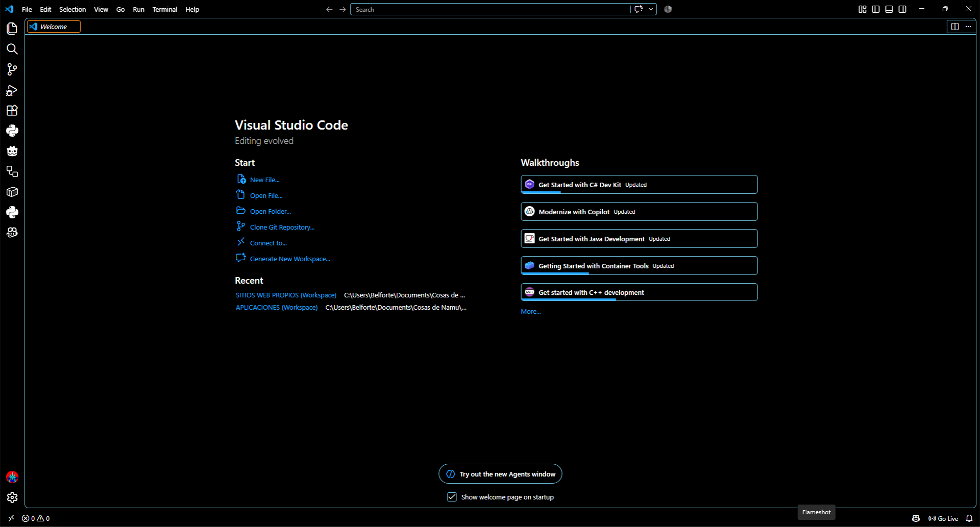Viewport: 980px width, 527px height.
Task: Open Getting Started with Container Tools walkthrough
Action: click(x=639, y=266)
